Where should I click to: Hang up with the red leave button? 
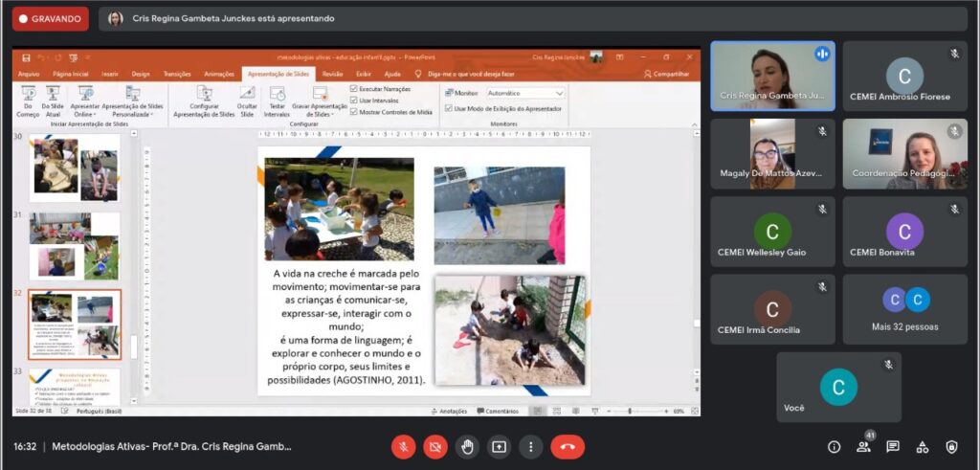568,447
